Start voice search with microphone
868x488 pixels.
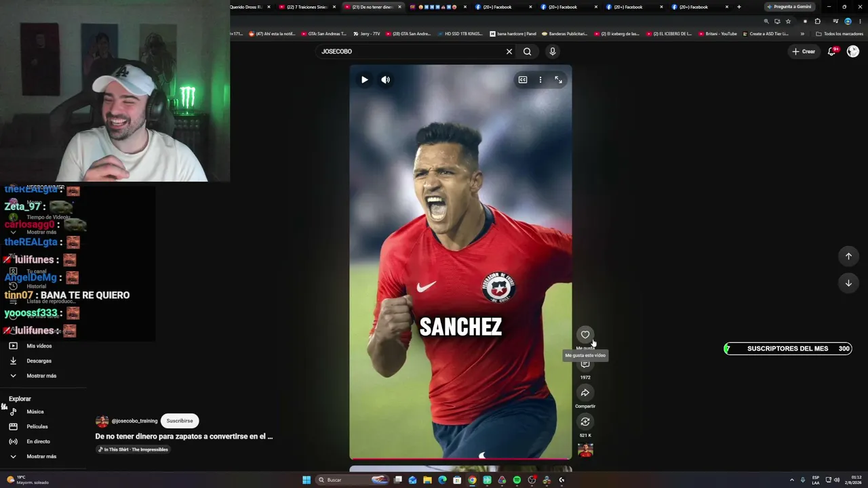click(553, 52)
